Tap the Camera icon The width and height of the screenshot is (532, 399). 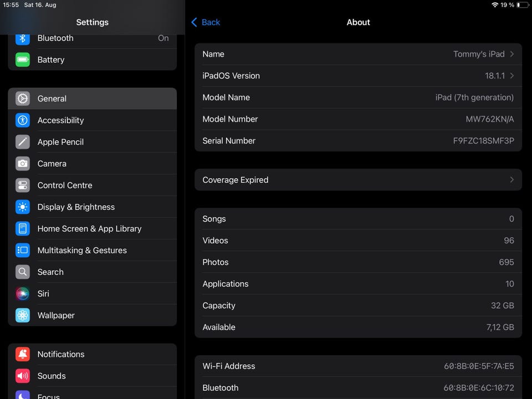pyautogui.click(x=23, y=163)
